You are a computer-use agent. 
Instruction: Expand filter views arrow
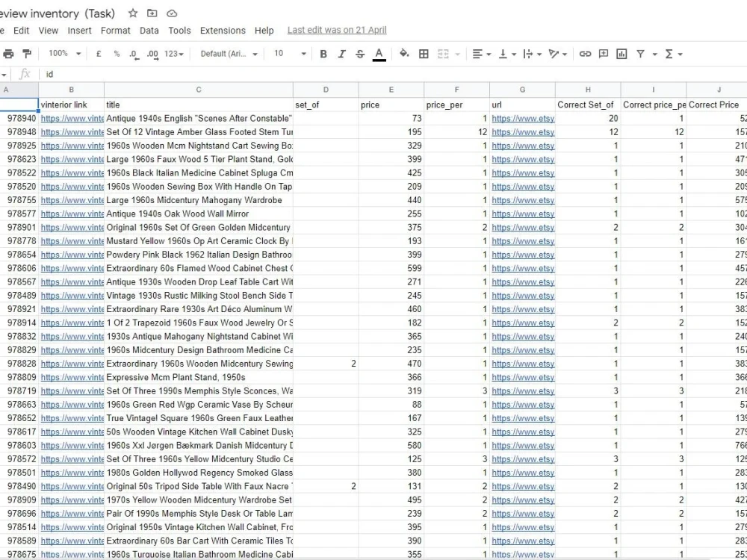tap(654, 55)
